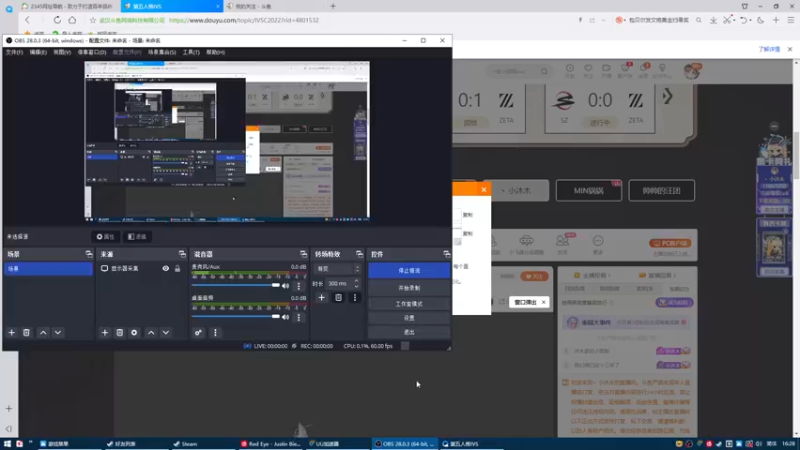Open source Properties button in the source toolbar
800x450 pixels.
106,237
